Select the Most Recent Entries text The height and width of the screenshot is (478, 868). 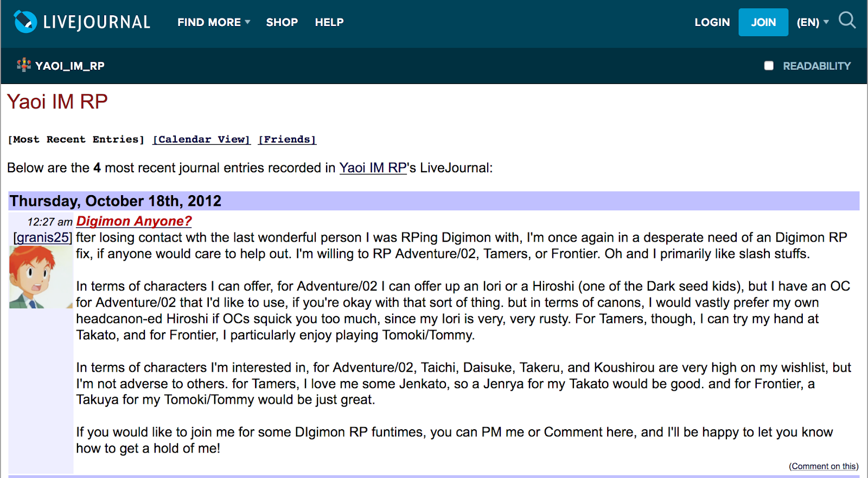click(x=76, y=139)
